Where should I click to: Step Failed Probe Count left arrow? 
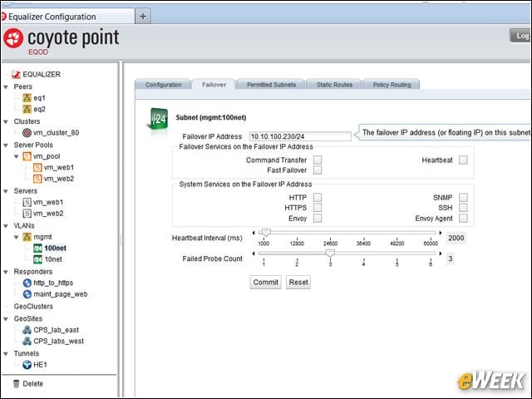pyautogui.click(x=254, y=254)
